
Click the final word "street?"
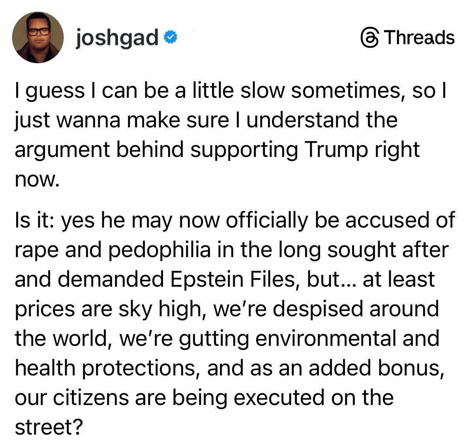tap(49, 427)
